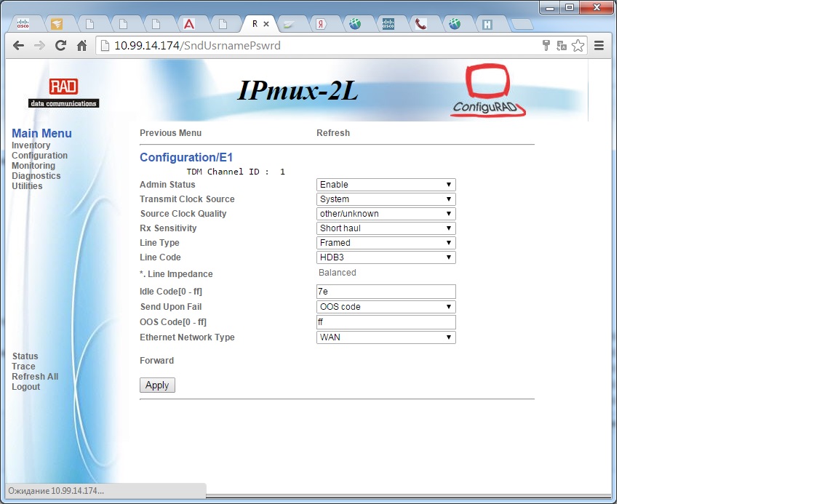Switch to the Yandex tab

coord(321,24)
